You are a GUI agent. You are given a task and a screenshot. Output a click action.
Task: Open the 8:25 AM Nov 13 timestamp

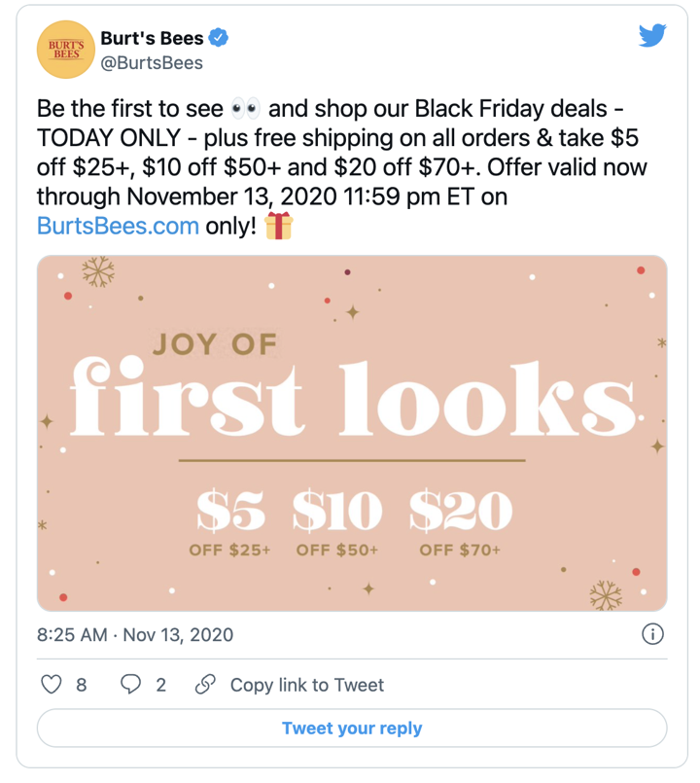pos(135,635)
